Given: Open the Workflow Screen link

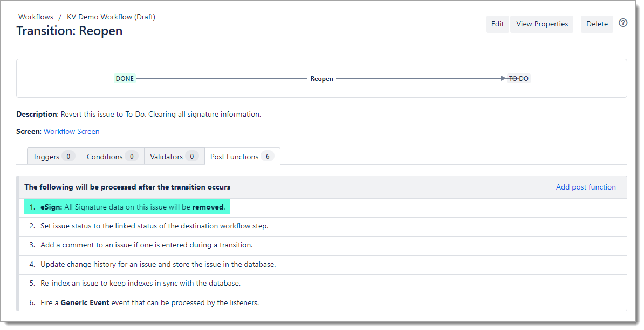Looking at the screenshot, I should (x=71, y=131).
